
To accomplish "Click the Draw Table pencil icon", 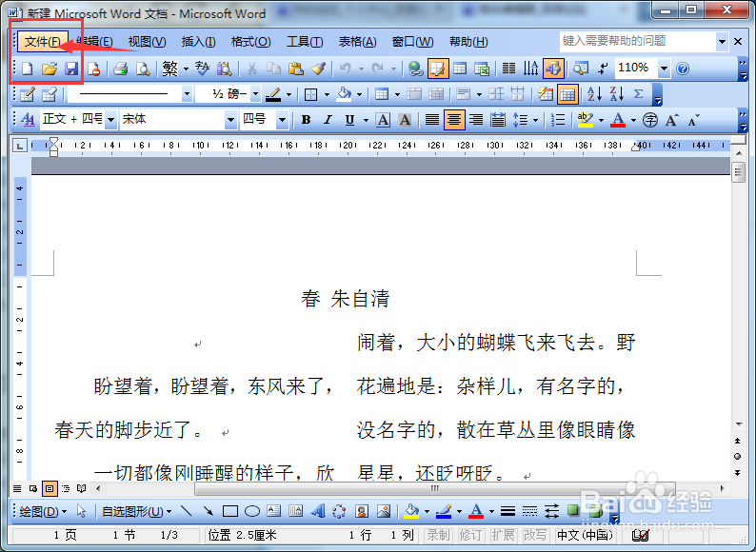I will pos(28,94).
